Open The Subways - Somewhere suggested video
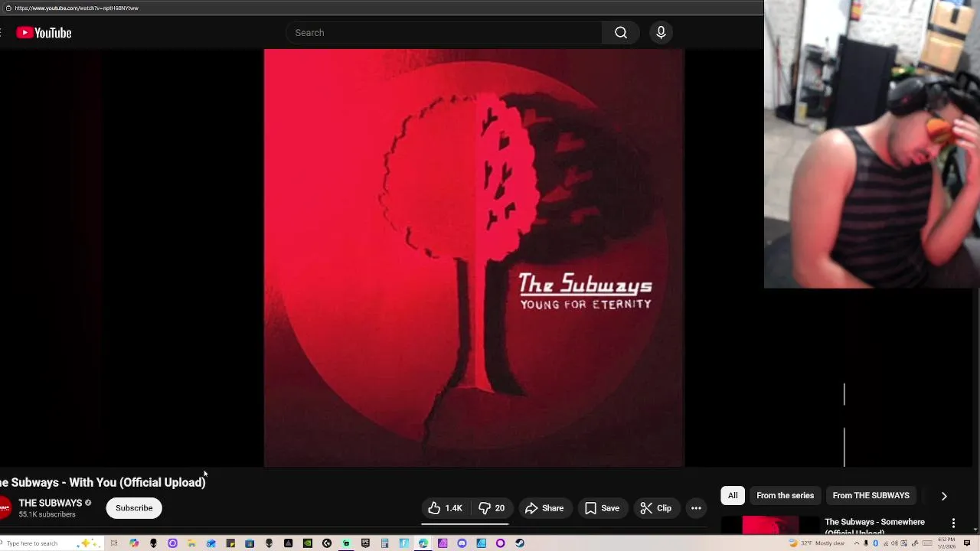Viewport: 980px width, 551px height. [874, 527]
